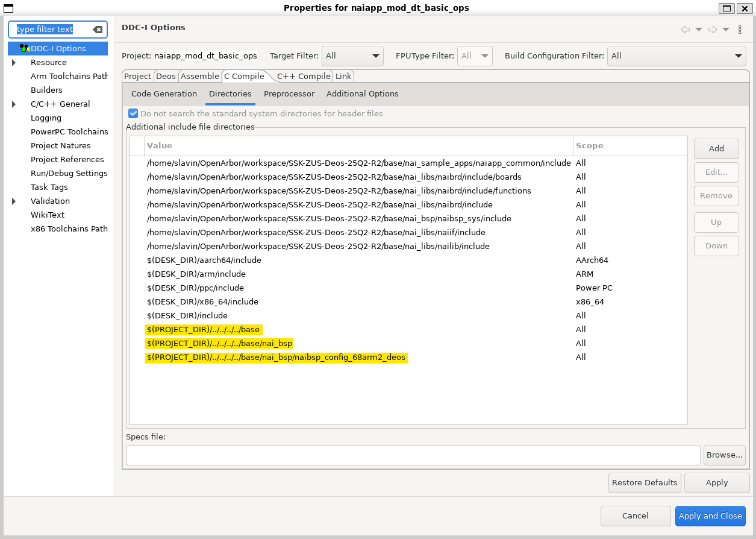Image resolution: width=756 pixels, height=539 pixels.
Task: Click the Apply and Close button
Action: [710, 515]
